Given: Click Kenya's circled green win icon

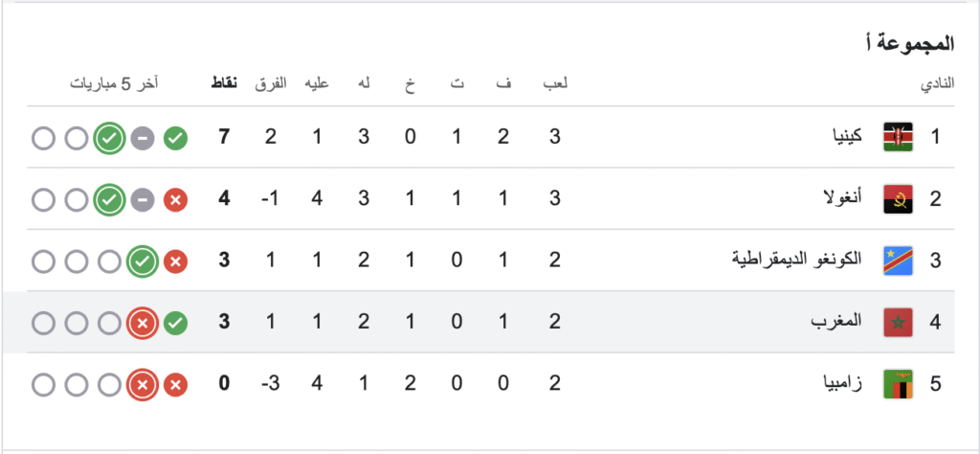Looking at the screenshot, I should 109,138.
